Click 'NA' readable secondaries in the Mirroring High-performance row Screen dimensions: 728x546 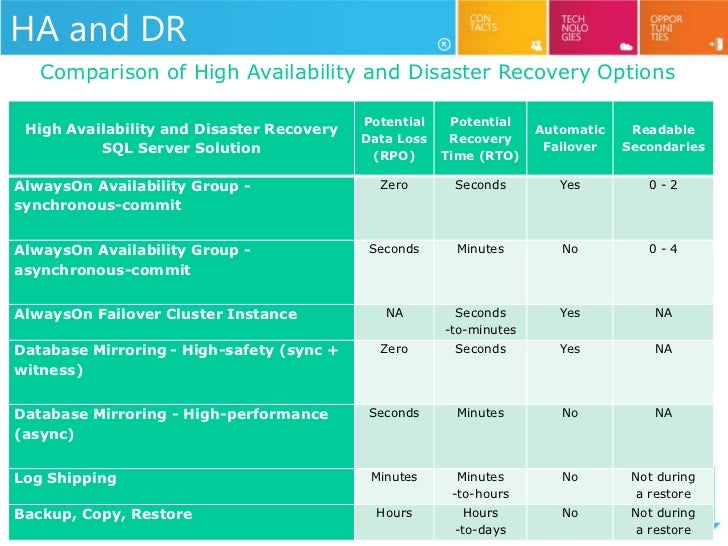[663, 413]
